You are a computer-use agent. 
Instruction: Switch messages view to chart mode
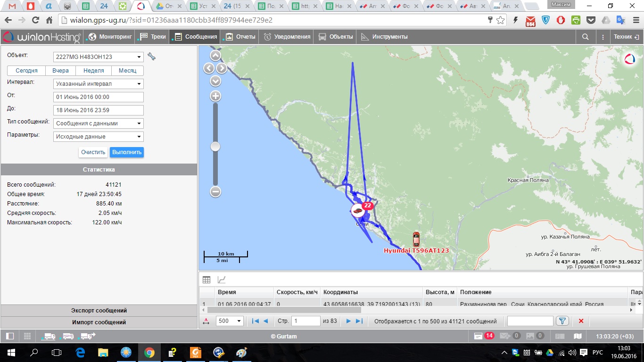tap(221, 280)
